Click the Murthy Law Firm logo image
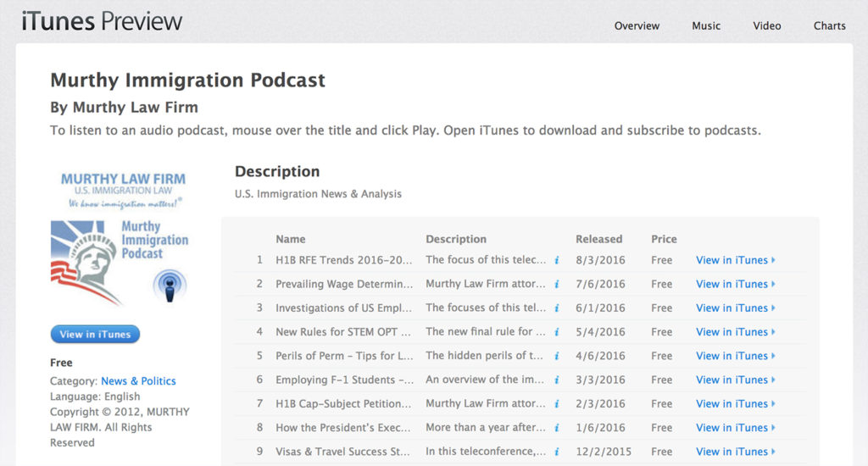Screen dimensions: 868x466 tap(123, 191)
